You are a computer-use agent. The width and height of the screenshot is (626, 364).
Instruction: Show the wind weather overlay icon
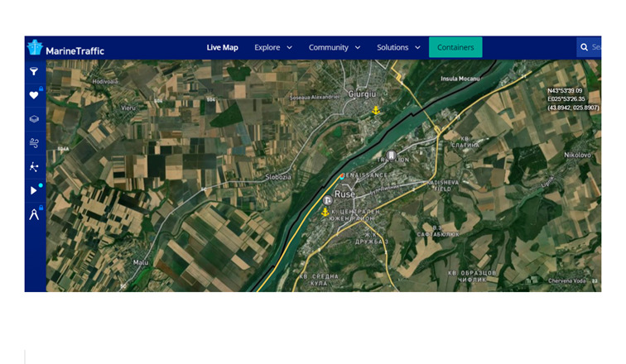[34, 142]
